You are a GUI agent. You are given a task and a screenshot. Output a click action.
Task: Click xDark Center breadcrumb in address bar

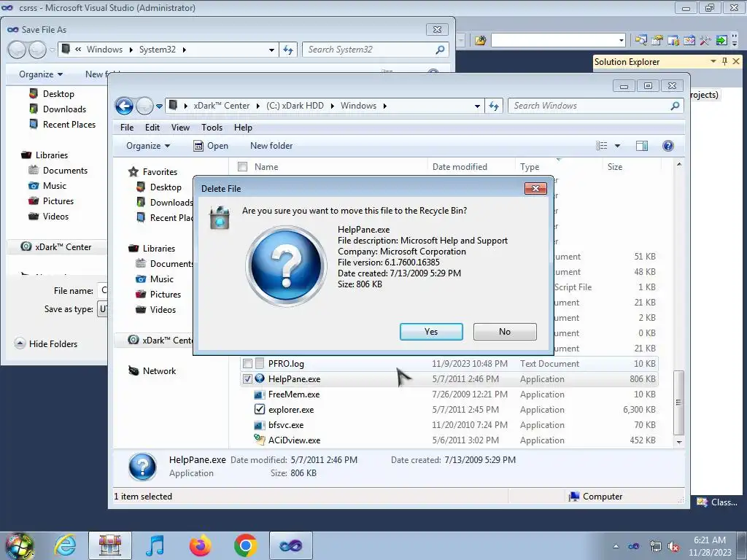[221, 106]
